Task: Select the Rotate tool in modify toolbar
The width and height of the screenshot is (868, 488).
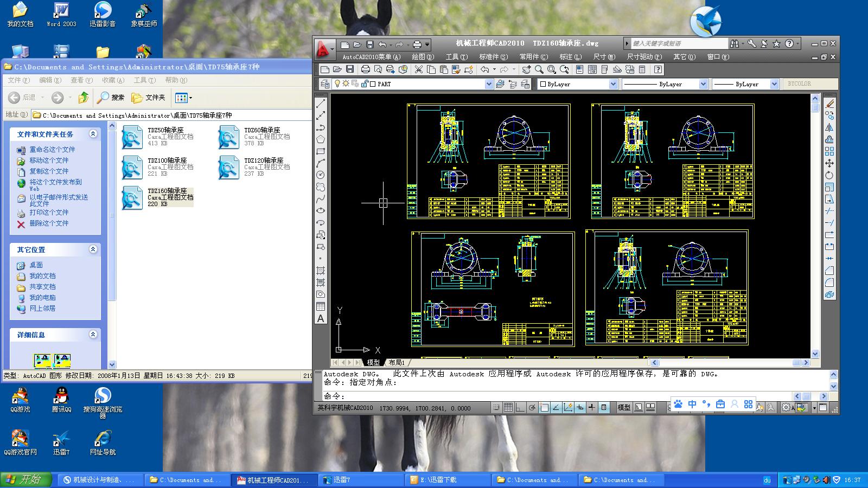Action: click(829, 175)
